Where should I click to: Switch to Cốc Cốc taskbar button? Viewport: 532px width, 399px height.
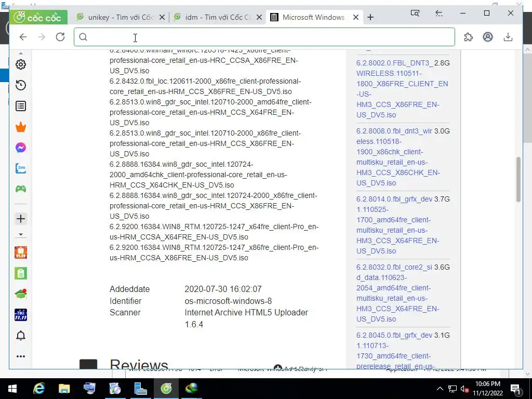click(x=166, y=389)
